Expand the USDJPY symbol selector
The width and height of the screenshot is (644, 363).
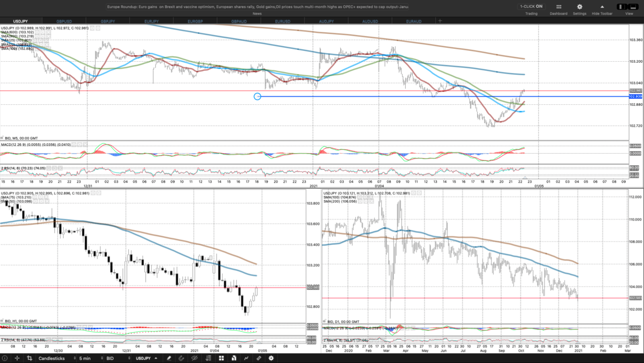pyautogui.click(x=146, y=358)
